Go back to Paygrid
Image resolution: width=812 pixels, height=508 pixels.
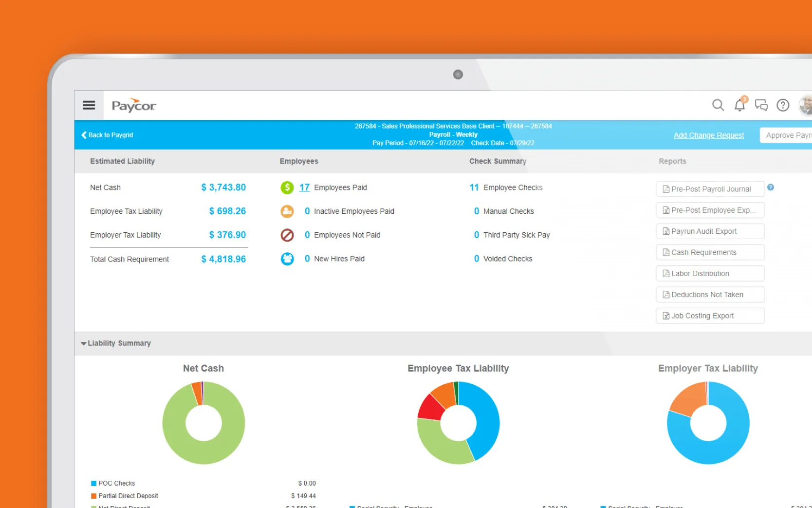(x=107, y=135)
